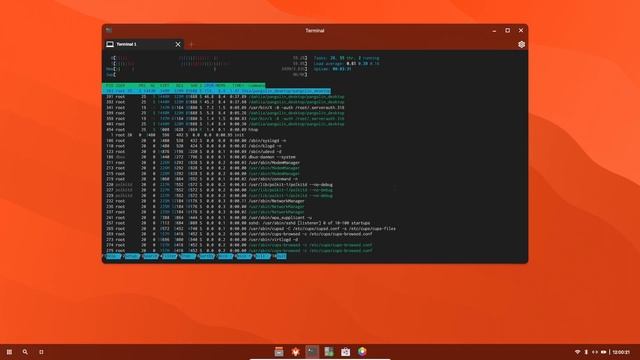Screen dimensions: 640x360
Task: Click the F3 Search button in htop
Action: pyautogui.click(x=150, y=256)
